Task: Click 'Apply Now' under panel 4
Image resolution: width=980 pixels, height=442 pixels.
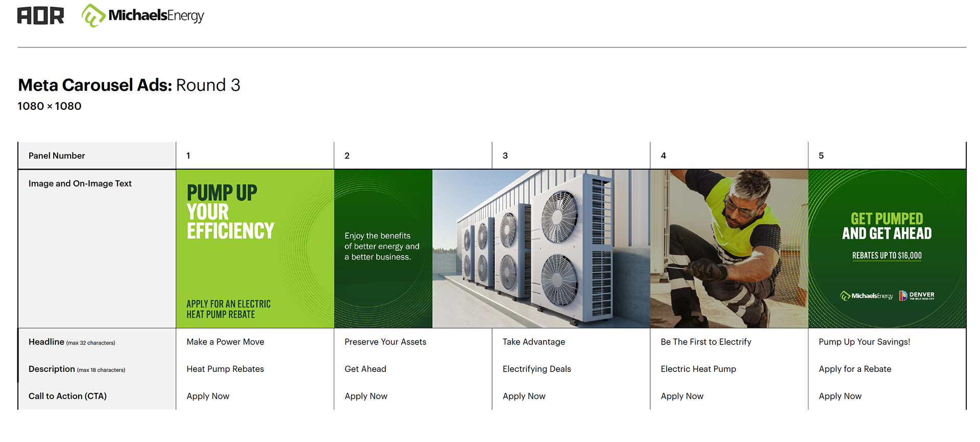Action: click(x=682, y=396)
